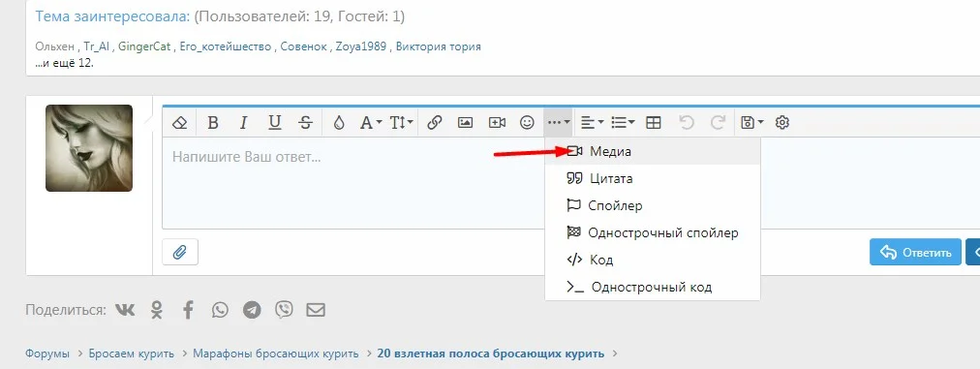Open the font family dropdown
980x369 pixels.
pyautogui.click(x=371, y=123)
